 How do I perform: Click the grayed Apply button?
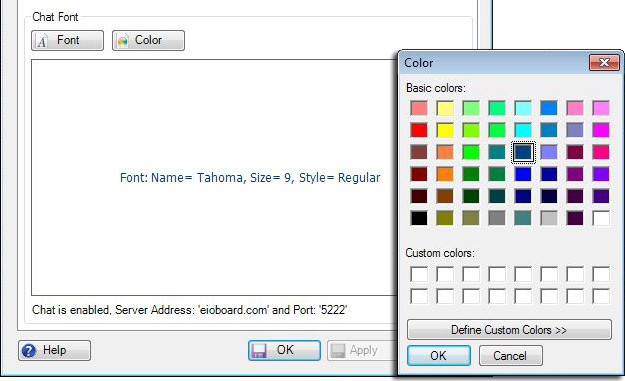pos(362,350)
